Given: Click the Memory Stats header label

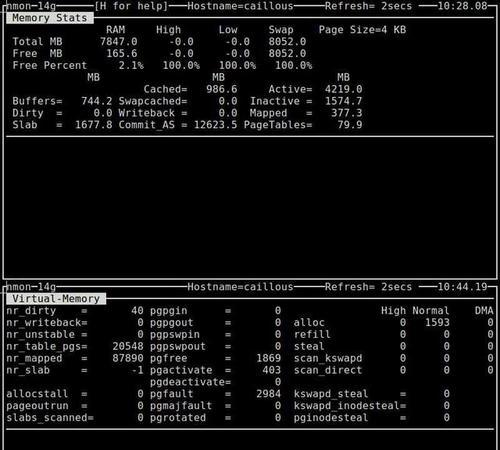Looking at the screenshot, I should [x=50, y=18].
